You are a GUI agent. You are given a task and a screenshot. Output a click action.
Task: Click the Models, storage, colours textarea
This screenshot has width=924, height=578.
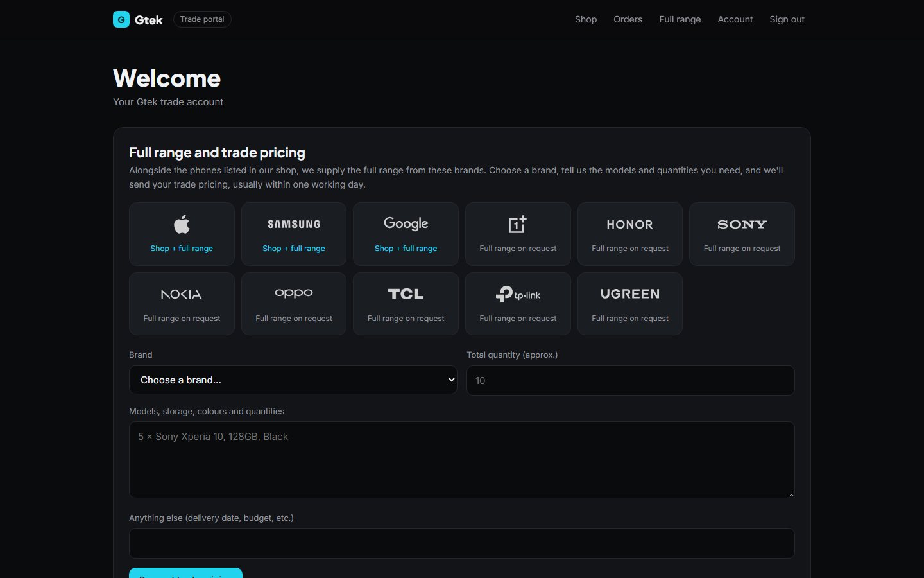pos(462,460)
